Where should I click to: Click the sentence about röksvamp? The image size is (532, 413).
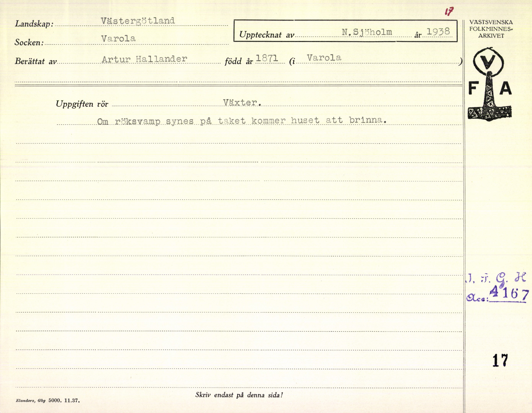coord(242,121)
